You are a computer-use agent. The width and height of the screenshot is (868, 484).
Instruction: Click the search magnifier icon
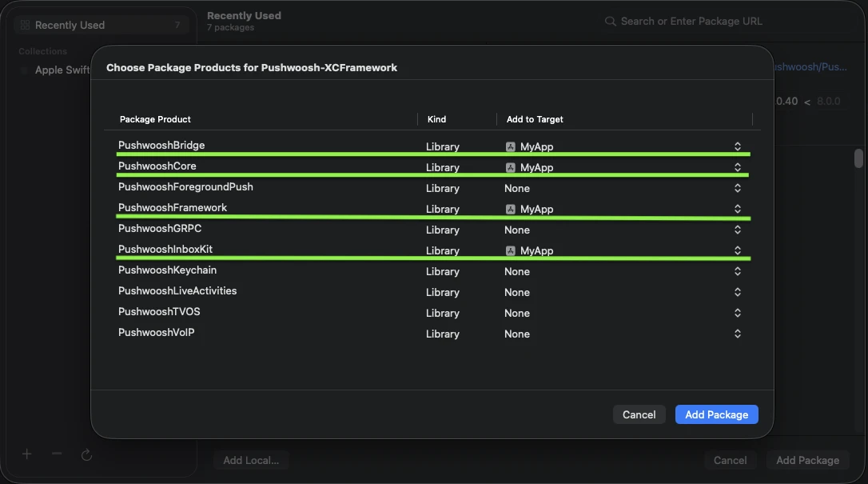(x=610, y=21)
